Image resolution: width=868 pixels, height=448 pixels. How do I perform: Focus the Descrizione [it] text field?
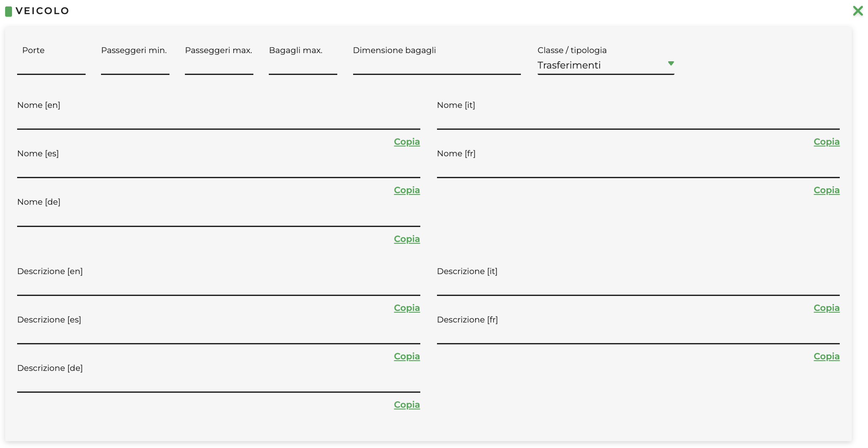coord(638,287)
